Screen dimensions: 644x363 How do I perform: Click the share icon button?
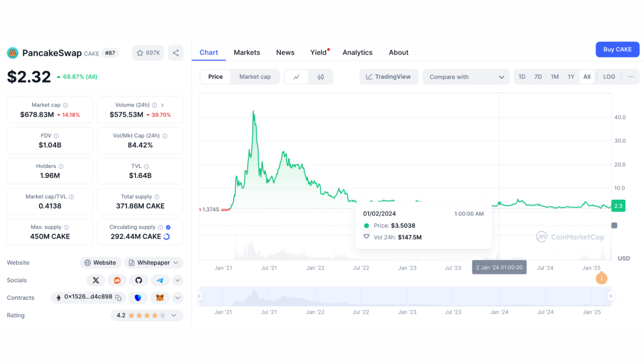[x=176, y=53]
